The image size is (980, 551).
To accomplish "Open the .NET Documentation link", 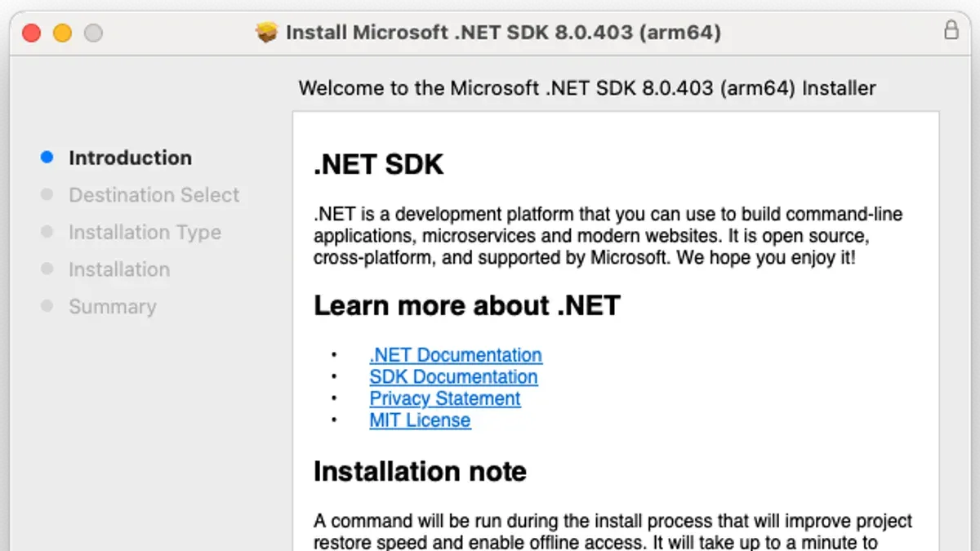I will [456, 355].
